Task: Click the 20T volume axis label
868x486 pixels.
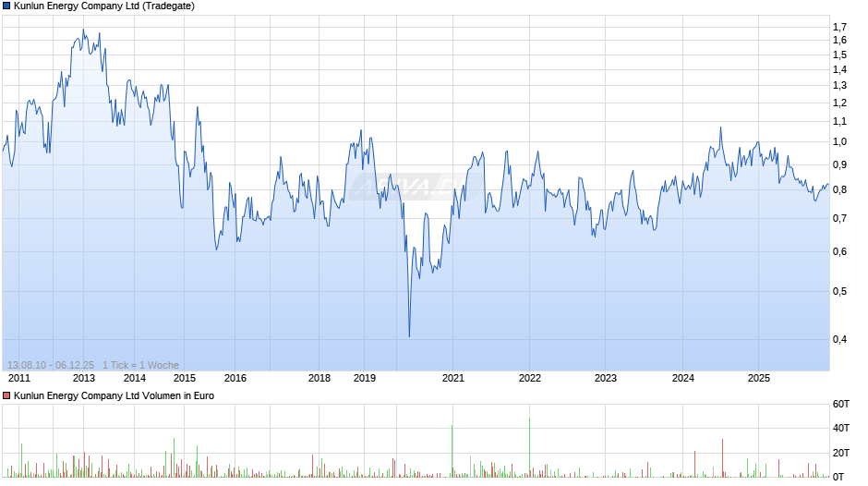Action: pyautogui.click(x=841, y=453)
